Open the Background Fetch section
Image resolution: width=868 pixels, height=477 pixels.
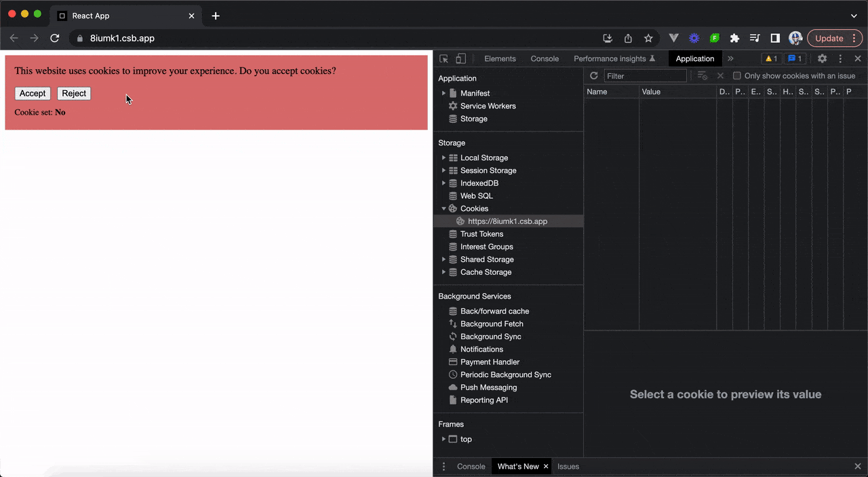click(492, 324)
